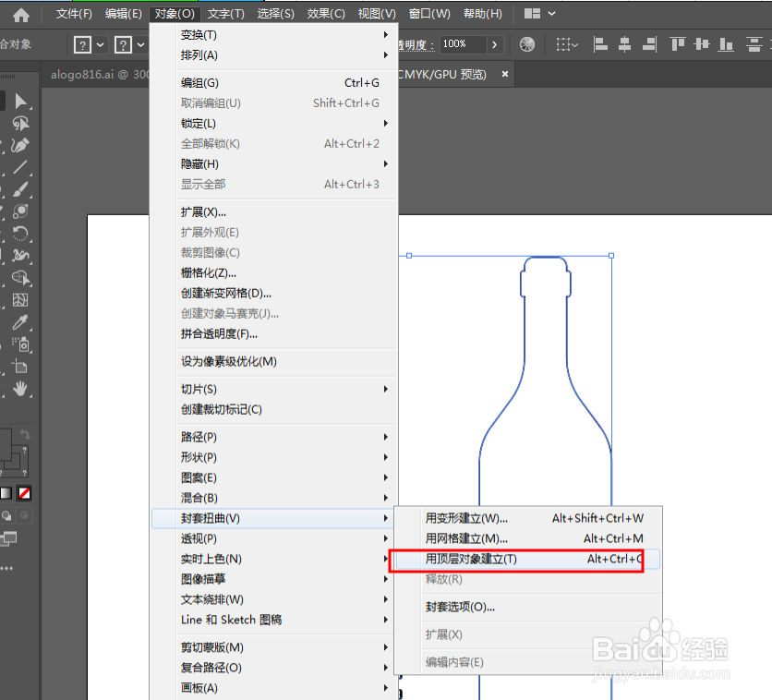
Task: Select the Lasso tool
Action: (20, 123)
